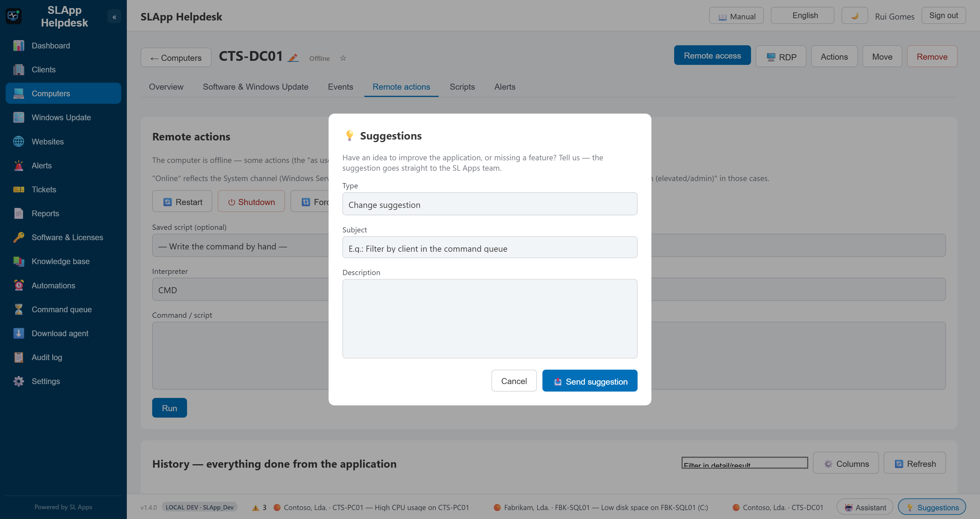Select the Remote actions tab
Image resolution: width=980 pixels, height=519 pixels.
click(x=401, y=87)
